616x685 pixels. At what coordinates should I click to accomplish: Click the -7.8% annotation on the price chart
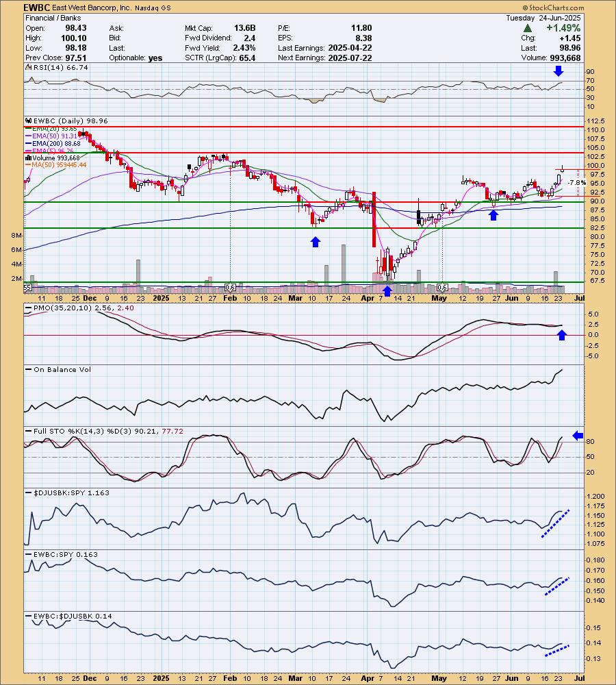point(576,183)
